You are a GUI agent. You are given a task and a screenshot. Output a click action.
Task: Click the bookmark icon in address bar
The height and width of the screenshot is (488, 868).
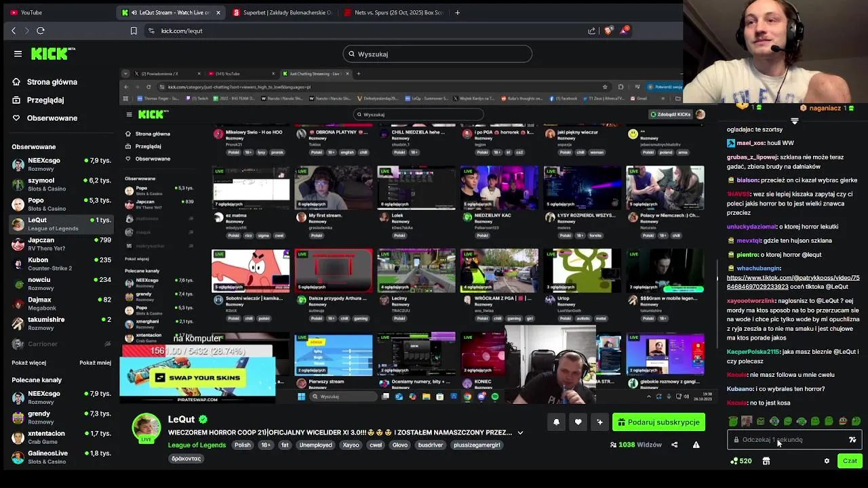pos(134,30)
